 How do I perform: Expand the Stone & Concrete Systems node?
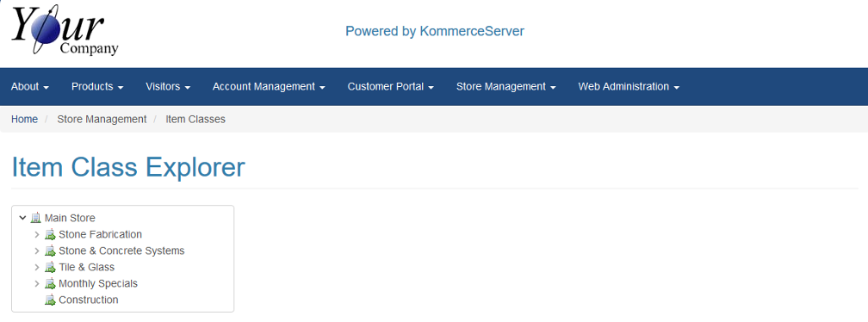point(36,251)
